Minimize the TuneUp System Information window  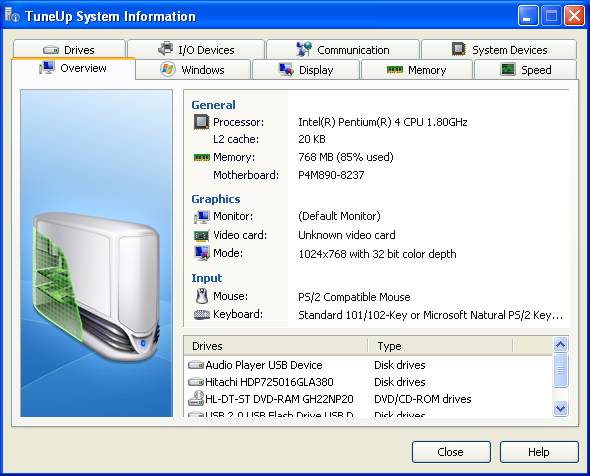(x=528, y=15)
